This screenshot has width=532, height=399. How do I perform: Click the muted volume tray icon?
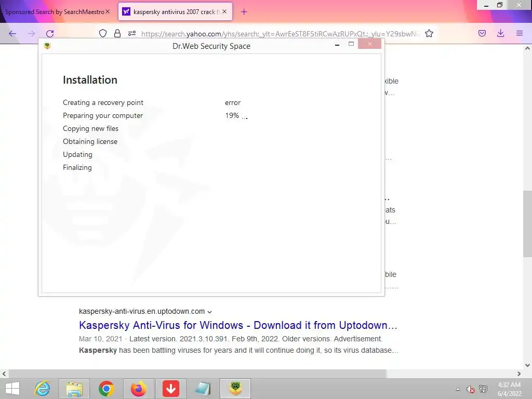pos(470,389)
